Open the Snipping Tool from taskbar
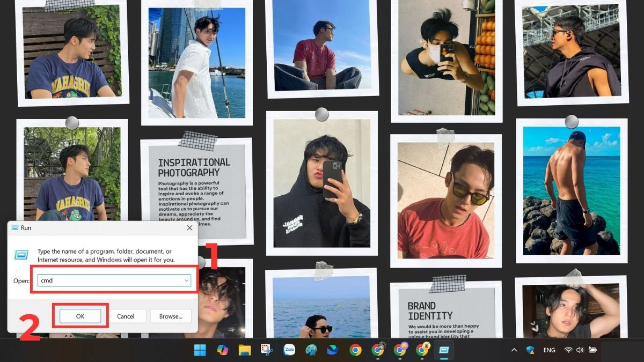This screenshot has height=362, width=644. click(x=266, y=350)
